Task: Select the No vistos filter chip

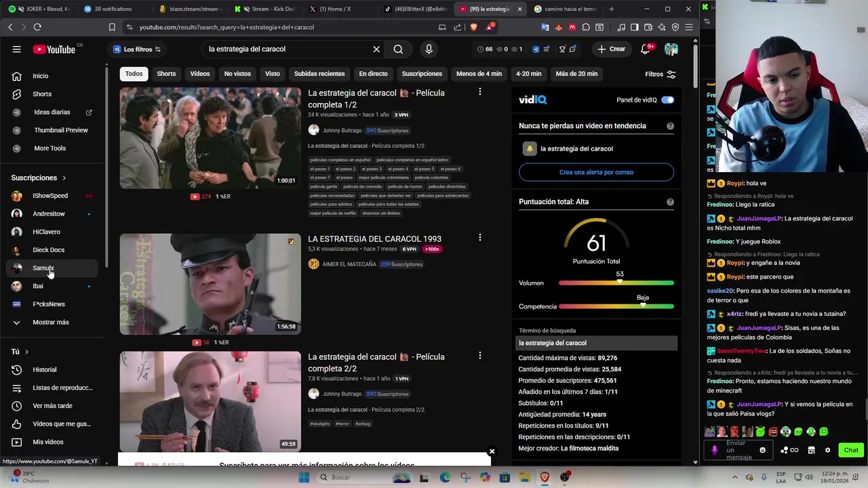Action: 237,74
